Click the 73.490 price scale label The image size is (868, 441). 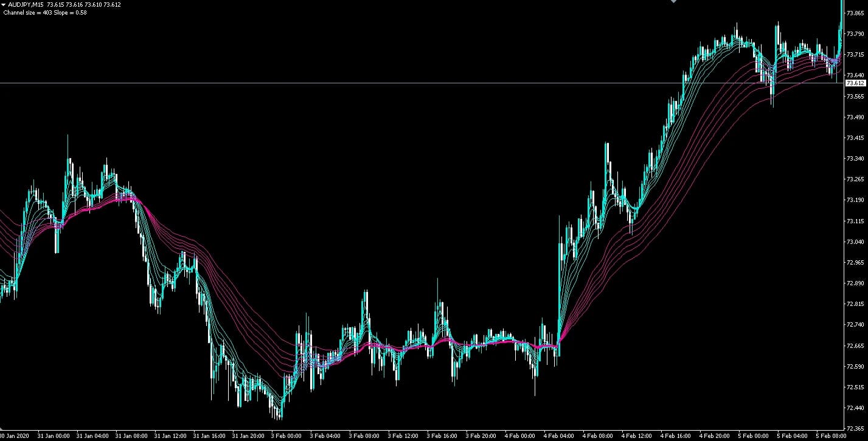(x=855, y=117)
